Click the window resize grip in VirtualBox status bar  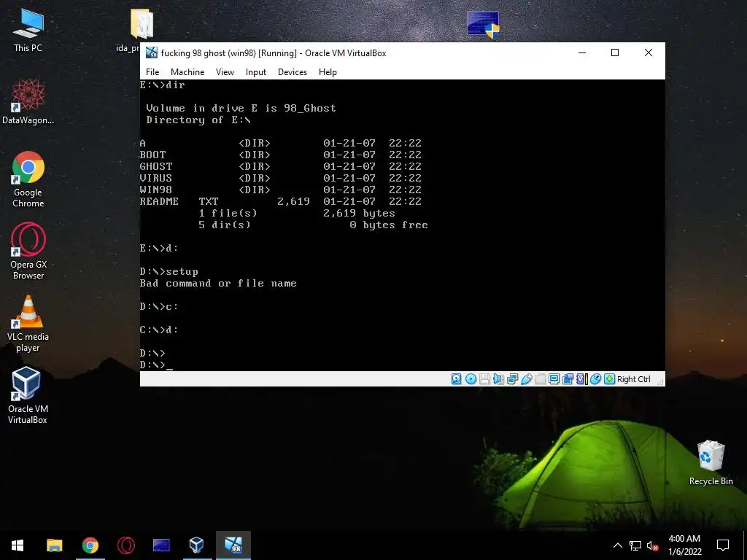(x=660, y=381)
